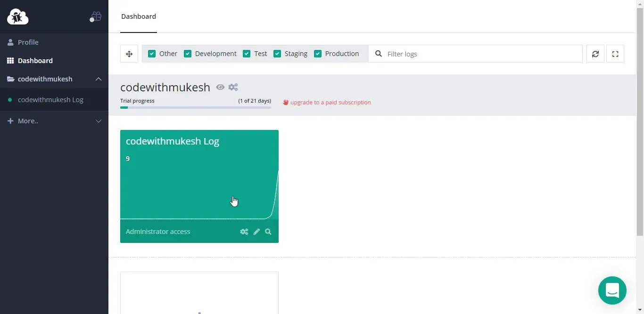
Task: Open Profile from the sidebar
Action: coord(28,42)
